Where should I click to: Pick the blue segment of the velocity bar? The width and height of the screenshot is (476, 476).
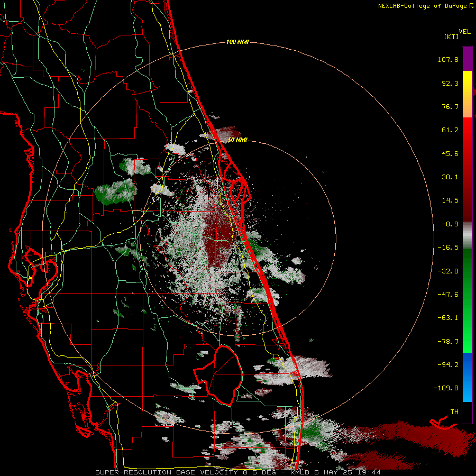tap(467, 377)
